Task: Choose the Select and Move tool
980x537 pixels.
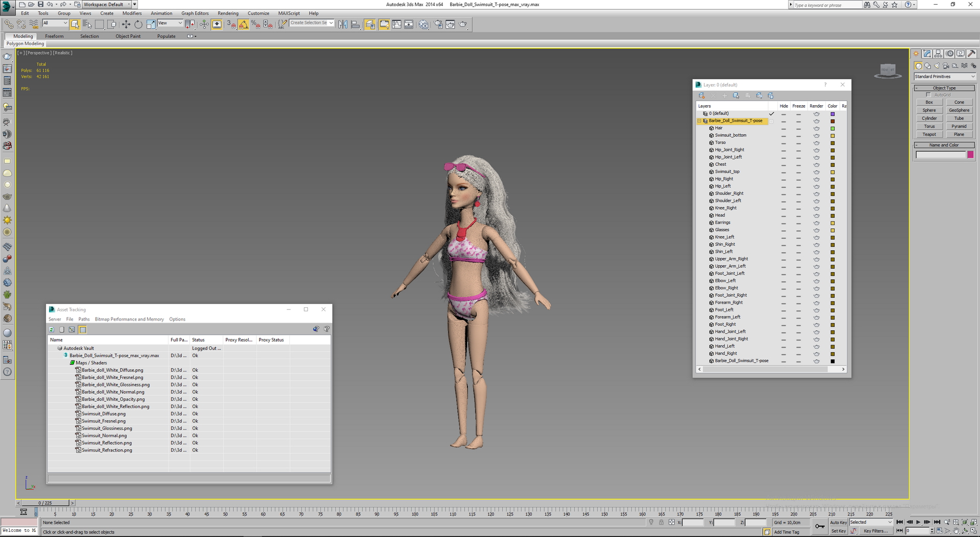Action: 126,24
